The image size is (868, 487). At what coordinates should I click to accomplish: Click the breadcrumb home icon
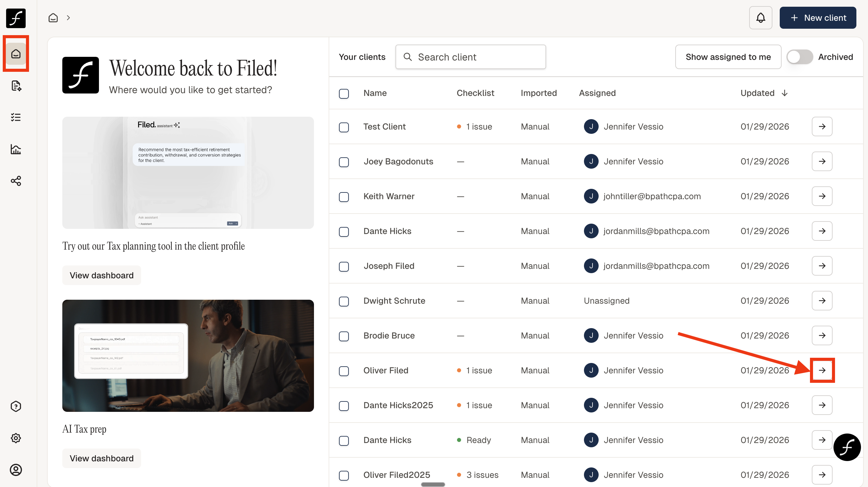(x=53, y=17)
